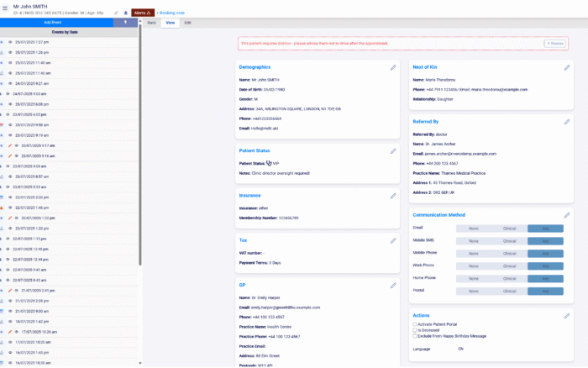Select Any for Mobile Phone communication
Screen dimensions: 588x368
tap(545, 254)
